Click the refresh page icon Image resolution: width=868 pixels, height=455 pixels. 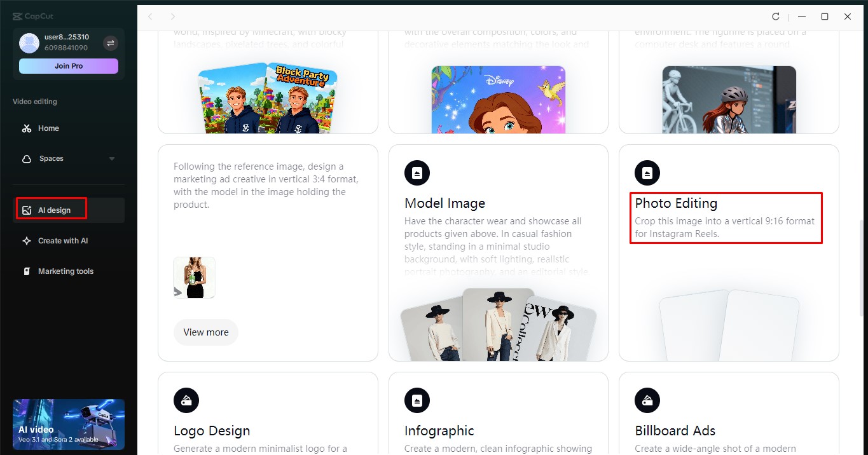click(x=775, y=17)
